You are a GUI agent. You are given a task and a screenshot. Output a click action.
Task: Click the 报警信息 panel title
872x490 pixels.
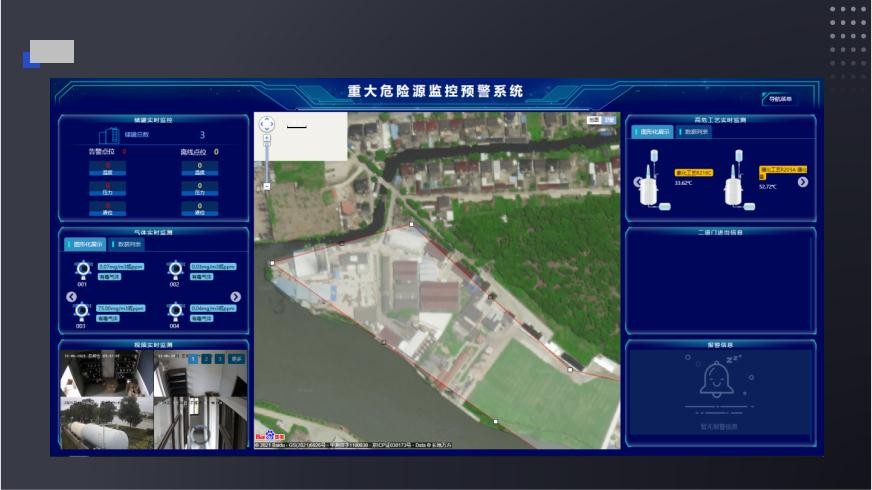click(x=720, y=345)
